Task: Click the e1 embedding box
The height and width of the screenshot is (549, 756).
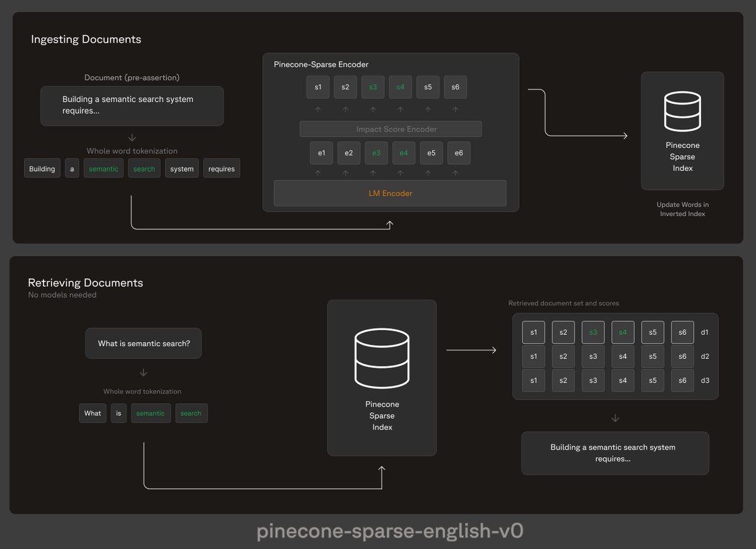Action: 321,153
